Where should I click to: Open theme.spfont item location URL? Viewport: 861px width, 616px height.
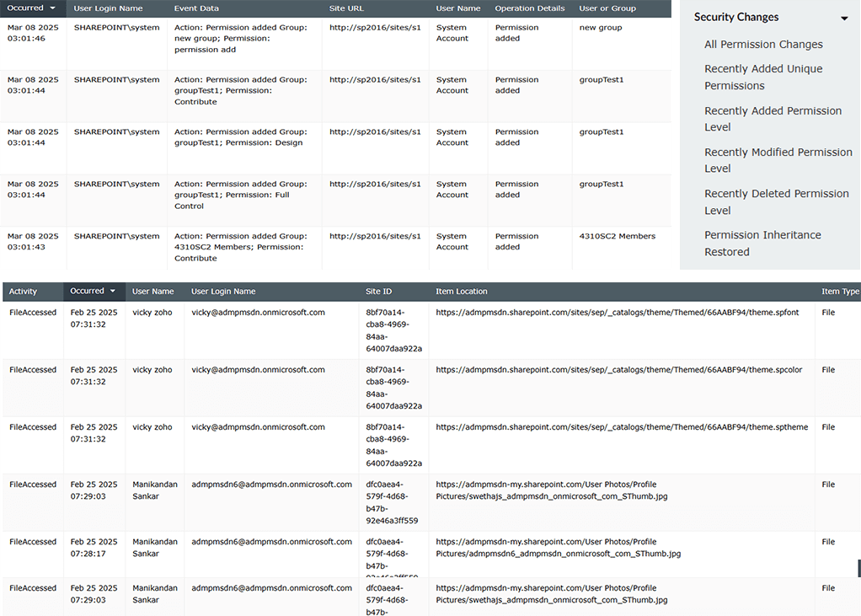pos(618,313)
